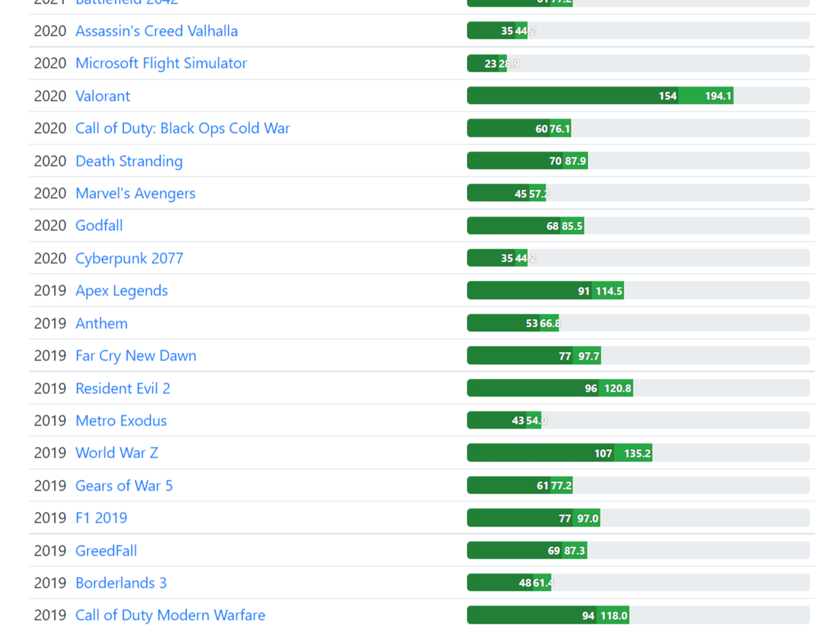Open the Far Cry New Dawn link
The height and width of the screenshot is (630, 840).
pos(136,356)
